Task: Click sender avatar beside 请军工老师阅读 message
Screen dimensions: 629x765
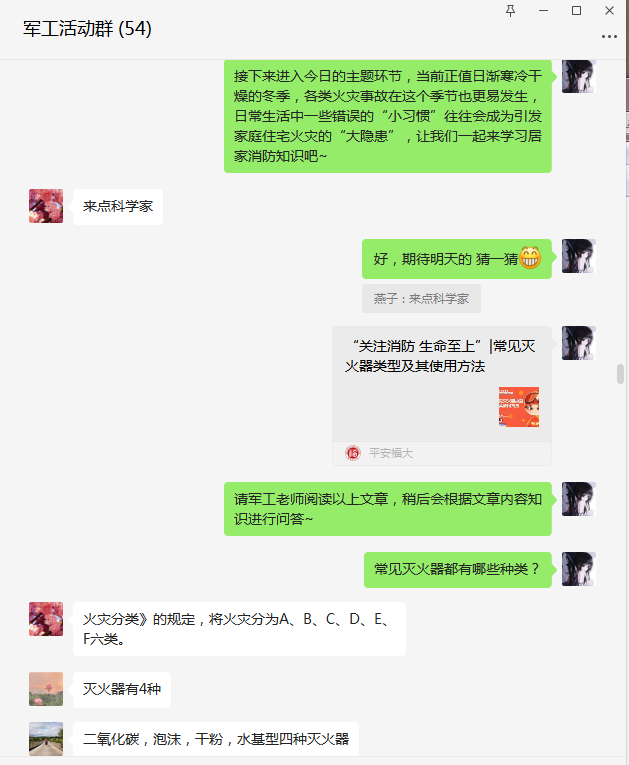Action: click(579, 499)
